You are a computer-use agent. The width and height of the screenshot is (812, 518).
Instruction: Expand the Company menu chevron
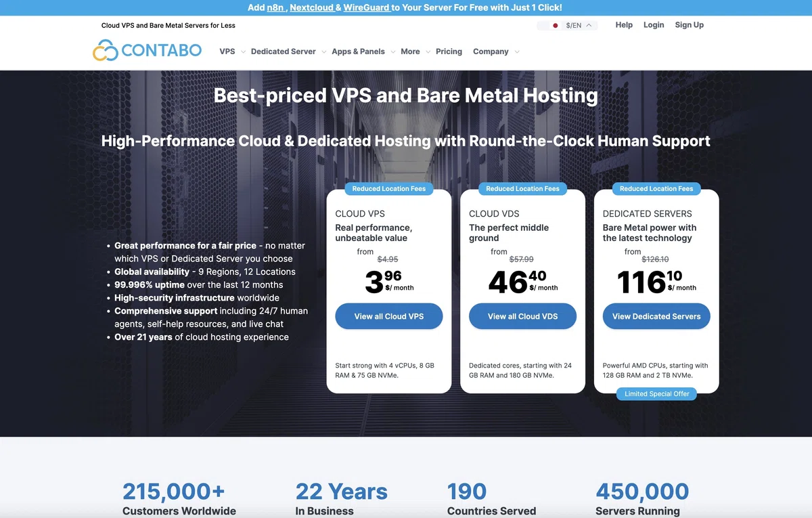click(517, 51)
